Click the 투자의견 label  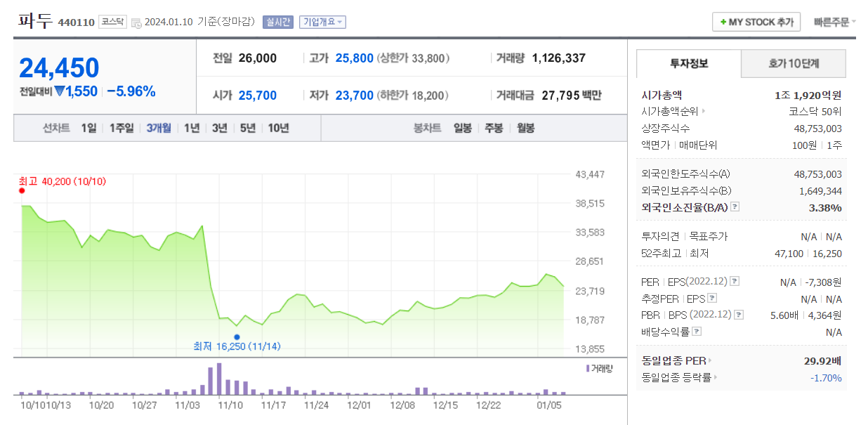tap(660, 237)
